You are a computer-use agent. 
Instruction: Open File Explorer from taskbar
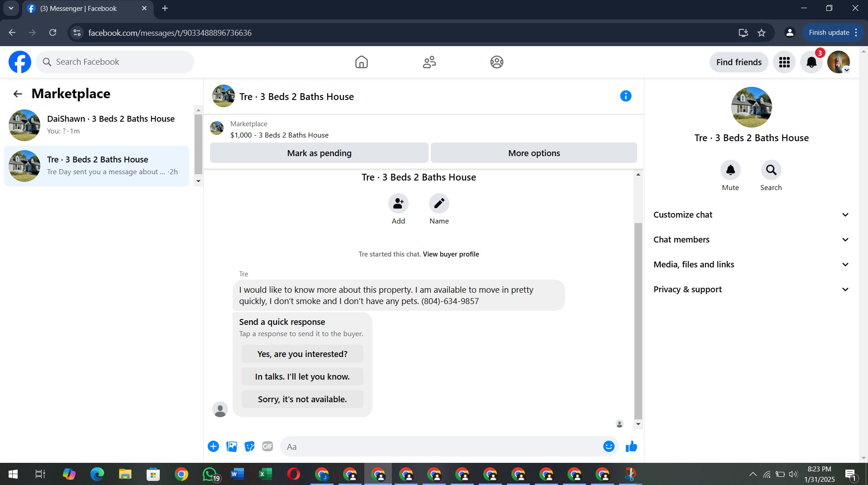point(125,474)
